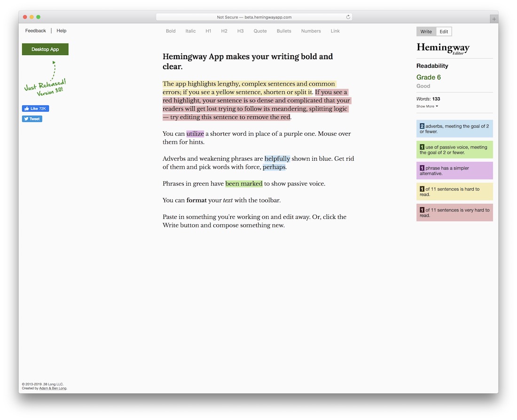Image resolution: width=517 pixels, height=420 pixels.
Task: Expand Show More readability stats
Action: (x=427, y=106)
